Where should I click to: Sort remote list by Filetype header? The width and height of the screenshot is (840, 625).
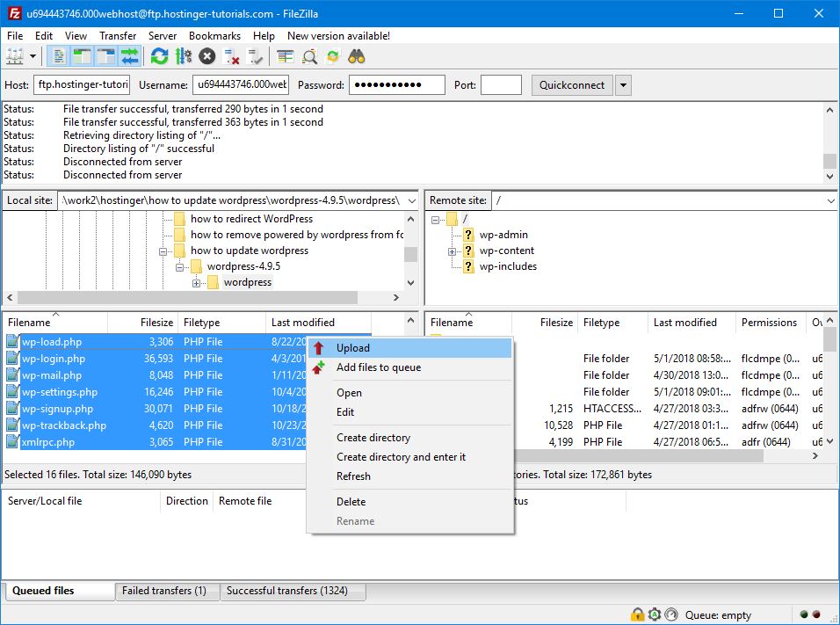tap(612, 322)
